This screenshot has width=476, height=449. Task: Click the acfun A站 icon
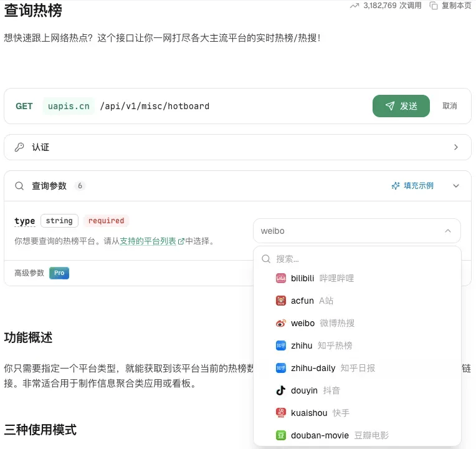280,301
